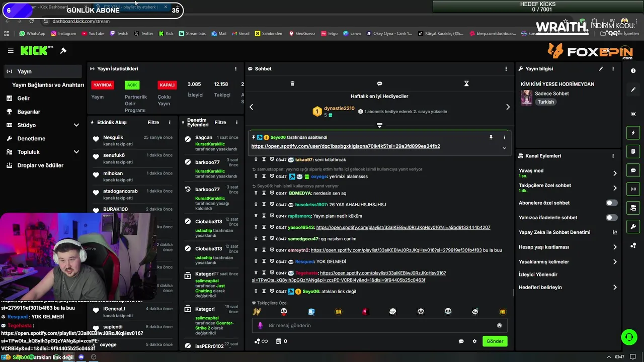The width and height of the screenshot is (644, 362).
Task: Open Denetim Eylemleri three-dot menu
Action: pos(236,122)
